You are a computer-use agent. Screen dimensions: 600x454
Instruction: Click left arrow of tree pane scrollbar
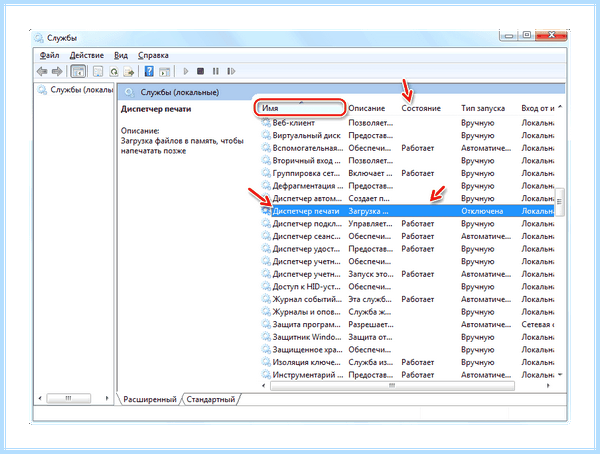[x=40, y=398]
